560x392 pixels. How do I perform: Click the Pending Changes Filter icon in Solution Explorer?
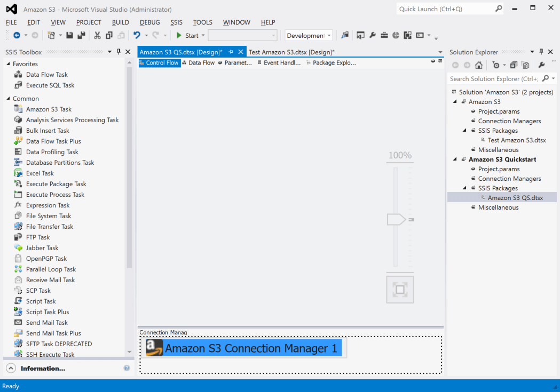(x=496, y=65)
